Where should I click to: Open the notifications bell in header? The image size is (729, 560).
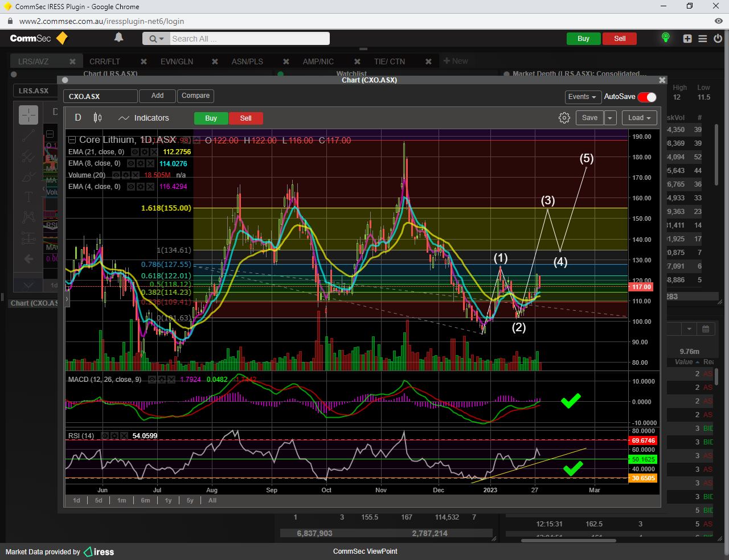click(x=118, y=38)
